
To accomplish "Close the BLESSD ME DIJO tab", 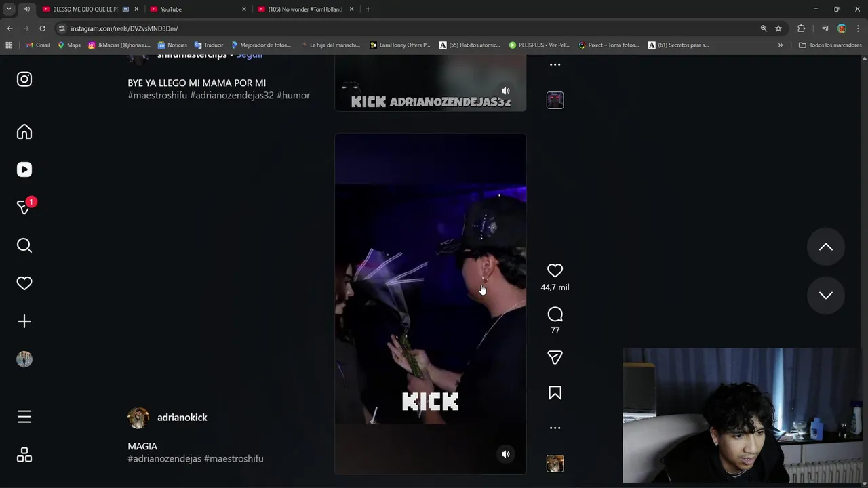I will click(x=137, y=9).
